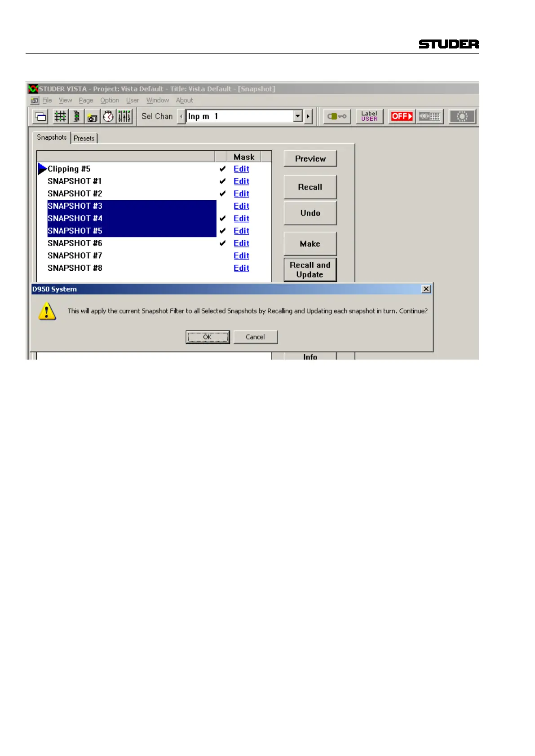Viewport: 535px width, 756px height.
Task: Open the snapshot camera toolbar icon
Action: pyautogui.click(x=92, y=117)
